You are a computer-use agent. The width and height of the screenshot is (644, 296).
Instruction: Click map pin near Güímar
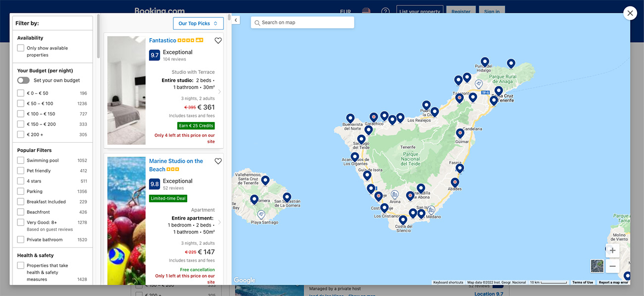(x=460, y=133)
